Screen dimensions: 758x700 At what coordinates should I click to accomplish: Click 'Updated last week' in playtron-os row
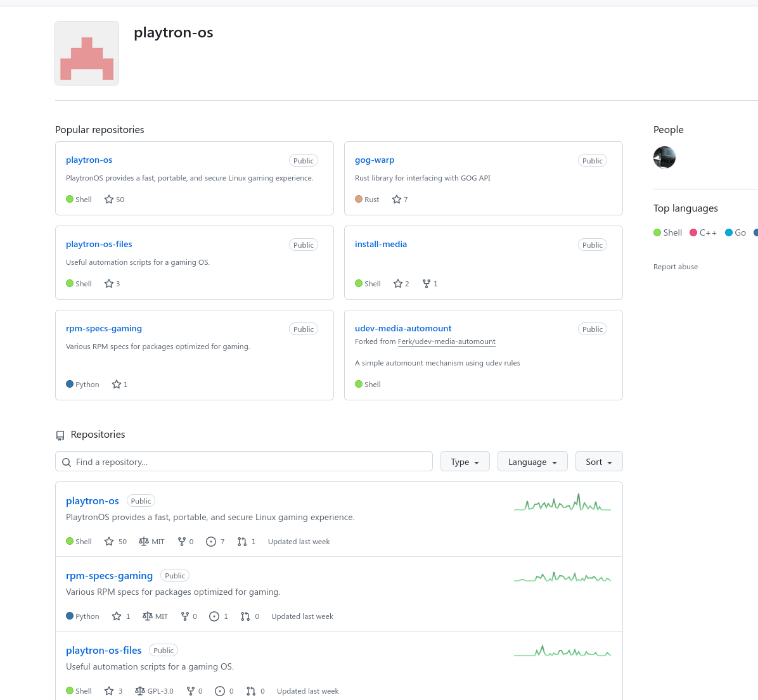pos(299,542)
